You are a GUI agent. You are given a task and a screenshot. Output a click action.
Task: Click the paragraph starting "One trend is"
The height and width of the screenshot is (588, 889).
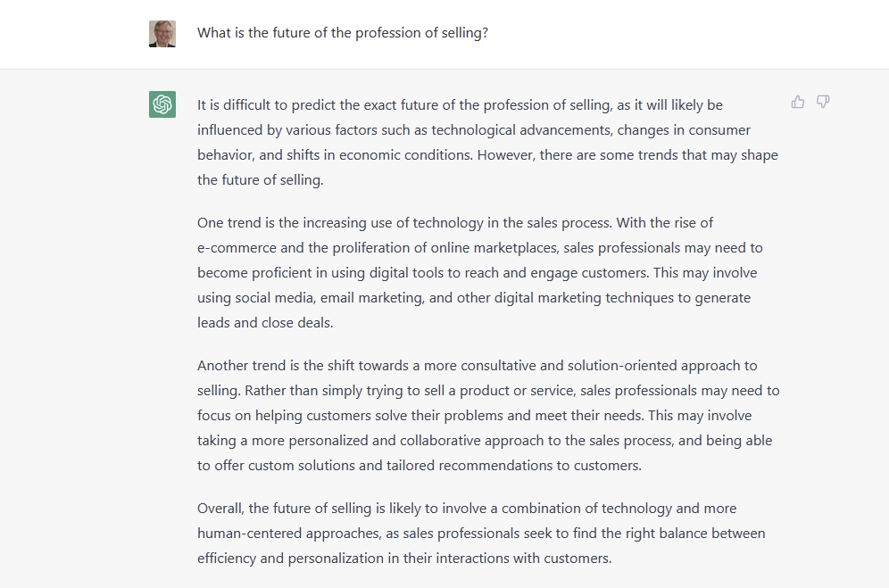click(x=480, y=272)
